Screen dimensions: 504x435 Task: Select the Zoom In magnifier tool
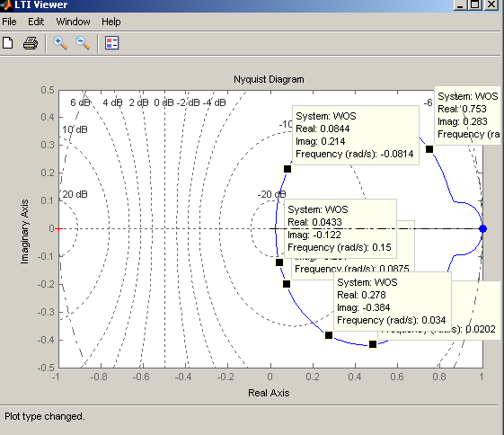pos(60,43)
